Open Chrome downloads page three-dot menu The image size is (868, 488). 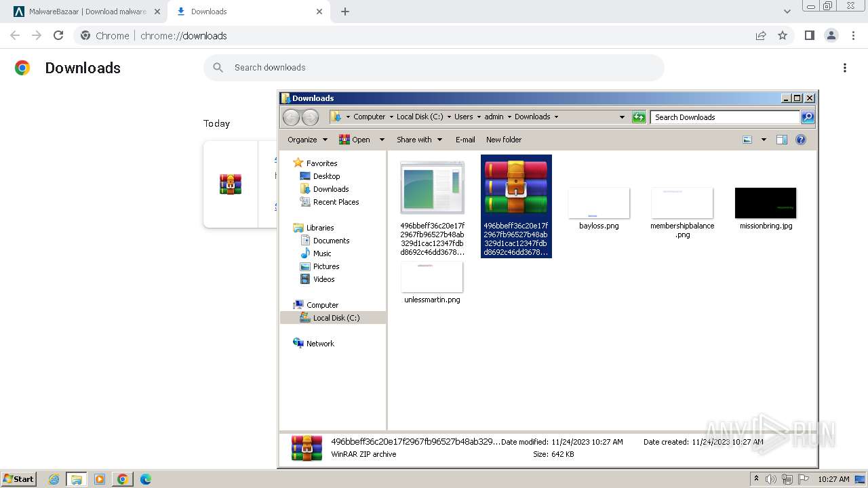tap(845, 68)
